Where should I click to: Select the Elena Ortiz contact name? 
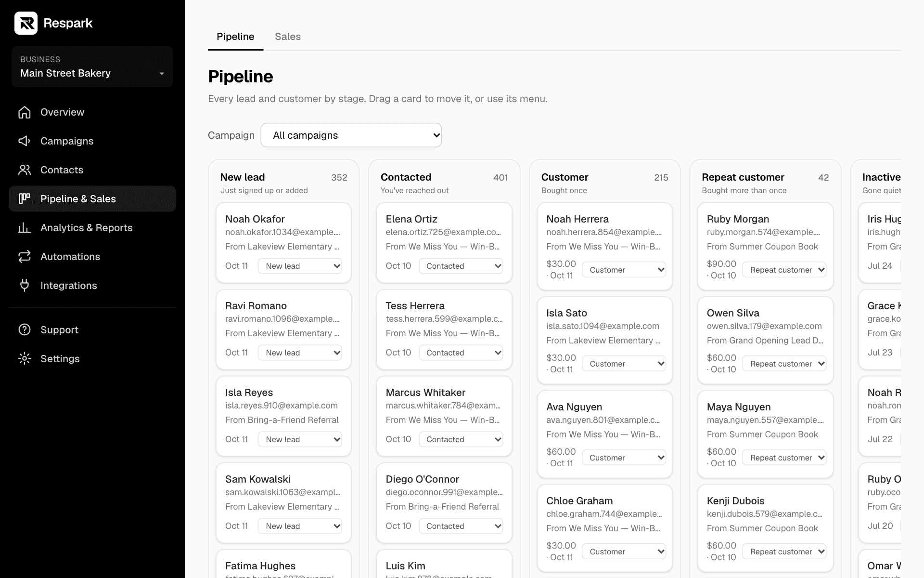click(x=411, y=219)
